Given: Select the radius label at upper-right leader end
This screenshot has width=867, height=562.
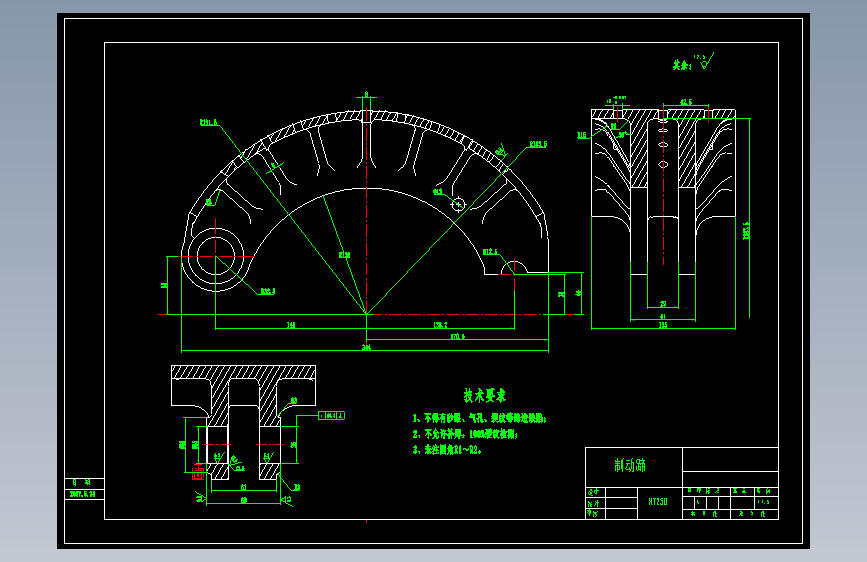Looking at the screenshot, I should 538,144.
